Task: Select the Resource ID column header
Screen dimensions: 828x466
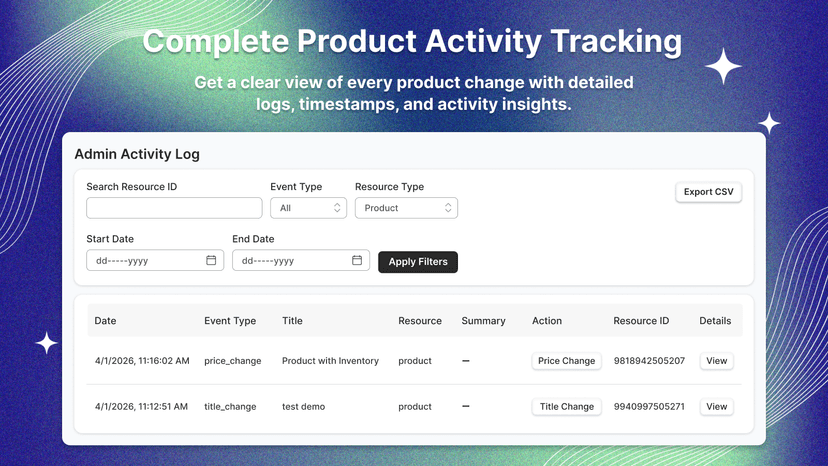Action: 641,321
